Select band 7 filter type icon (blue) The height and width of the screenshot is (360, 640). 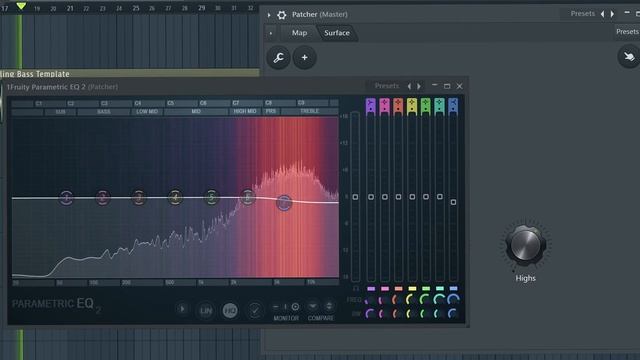pyautogui.click(x=453, y=106)
